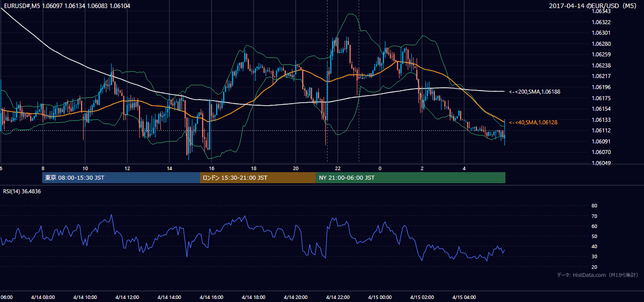Click price level 1.06175 on axis
The image size is (644, 302).
[601, 98]
